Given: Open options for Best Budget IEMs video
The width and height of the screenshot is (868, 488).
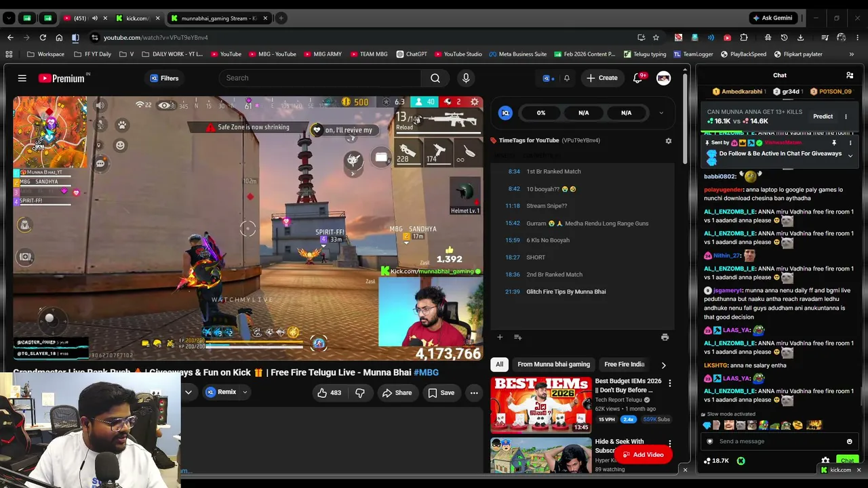Looking at the screenshot, I should [x=669, y=384].
